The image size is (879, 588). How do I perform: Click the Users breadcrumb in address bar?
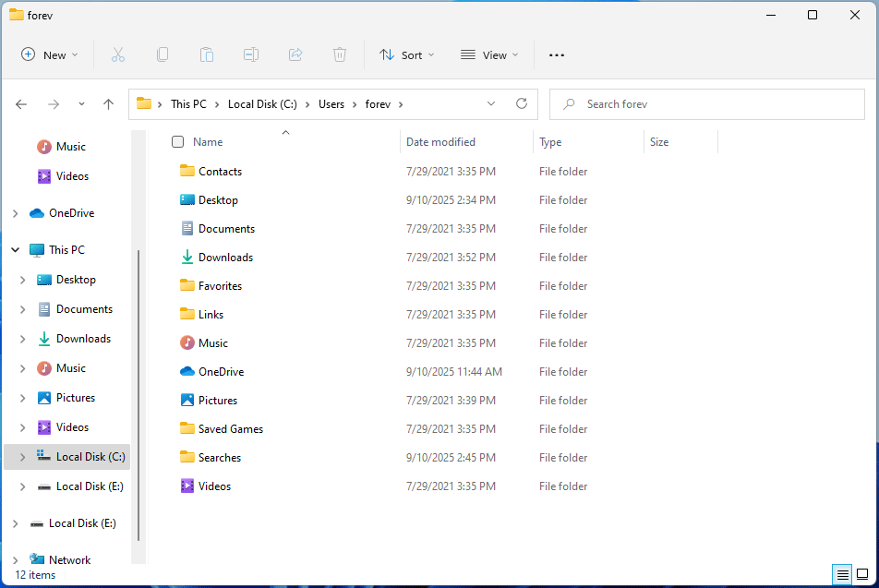[331, 104]
